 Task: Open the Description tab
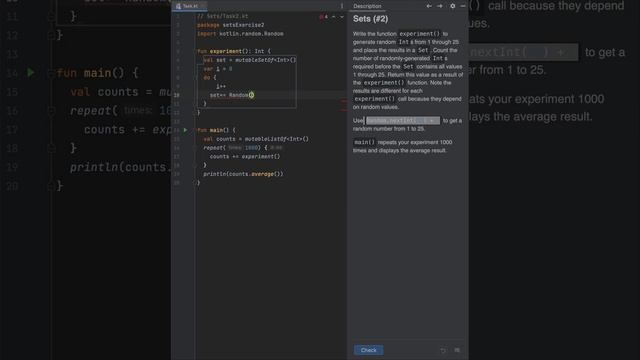coord(367,6)
